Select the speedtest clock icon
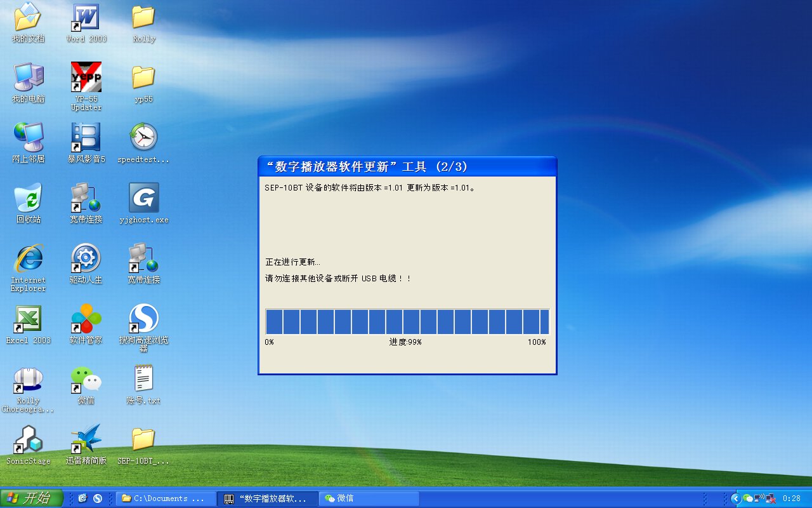This screenshot has width=812, height=508. click(144, 144)
